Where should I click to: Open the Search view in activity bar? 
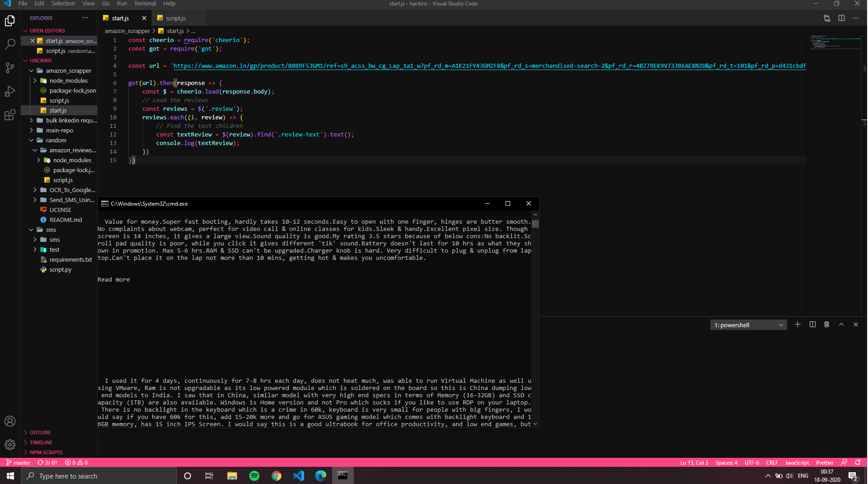(x=10, y=44)
